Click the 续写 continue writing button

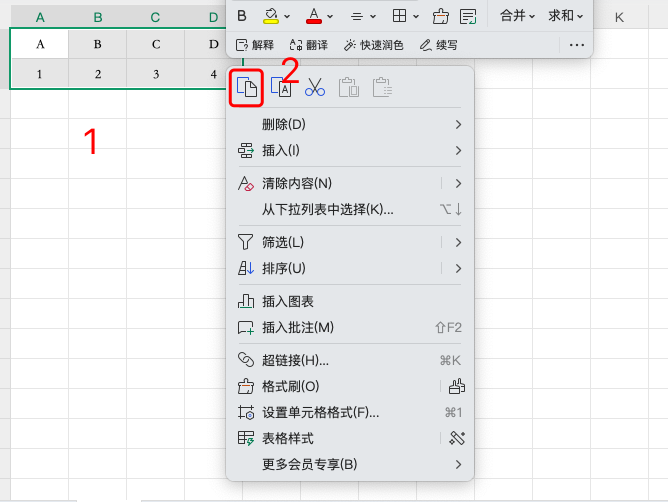click(438, 45)
